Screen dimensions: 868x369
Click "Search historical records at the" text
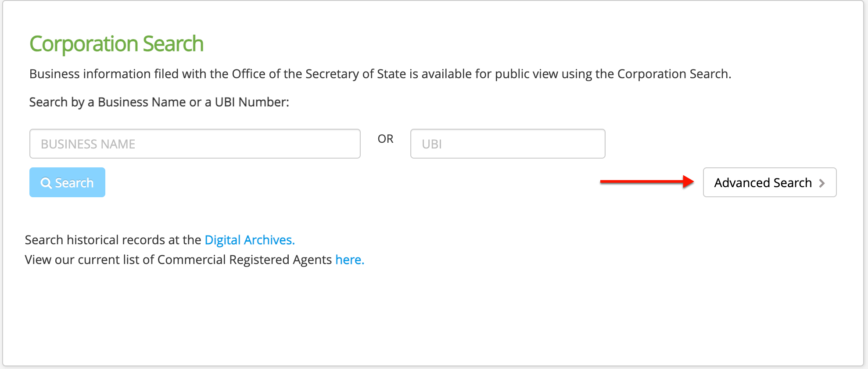coord(113,240)
